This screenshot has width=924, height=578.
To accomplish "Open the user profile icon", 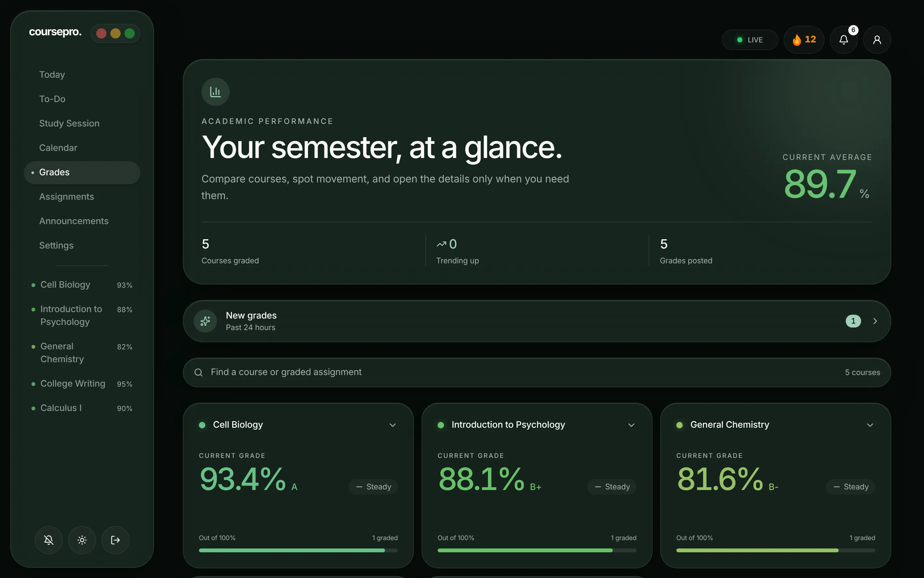I will click(x=877, y=40).
